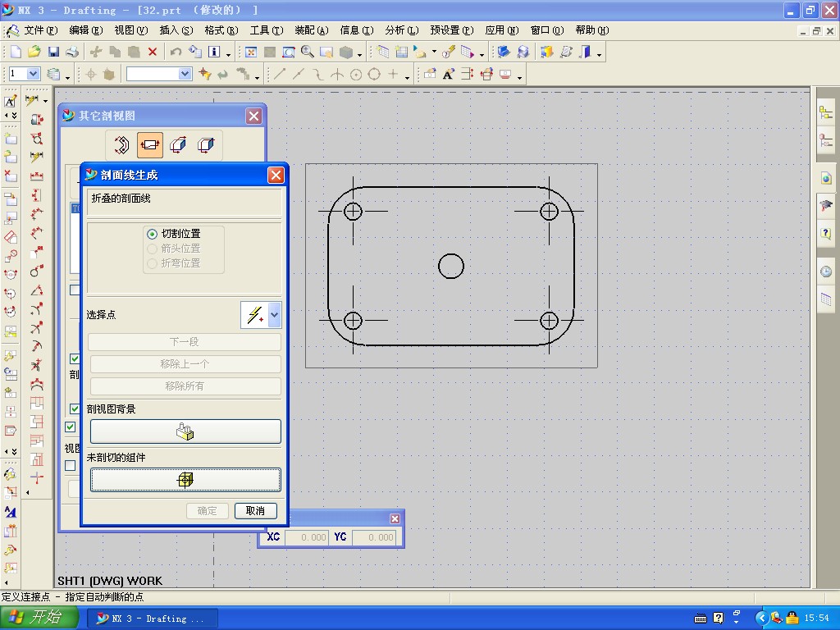Click the 开始 Start button

(x=40, y=618)
